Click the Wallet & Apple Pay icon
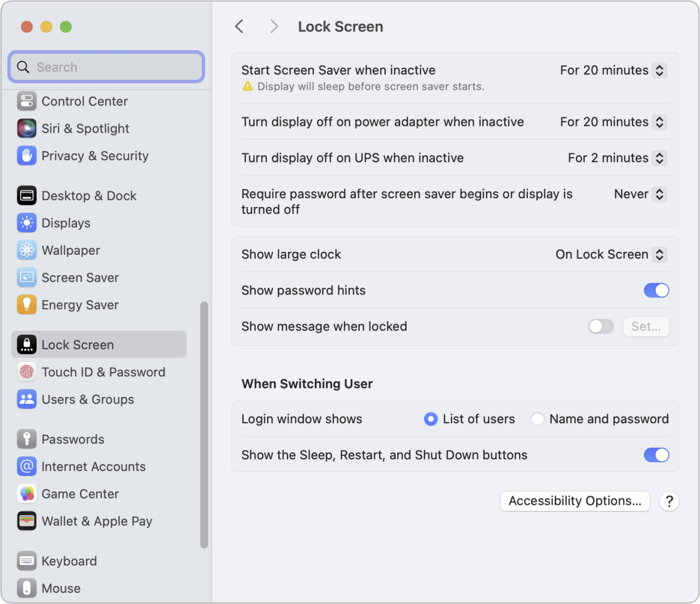The height and width of the screenshot is (604, 700). coord(26,521)
